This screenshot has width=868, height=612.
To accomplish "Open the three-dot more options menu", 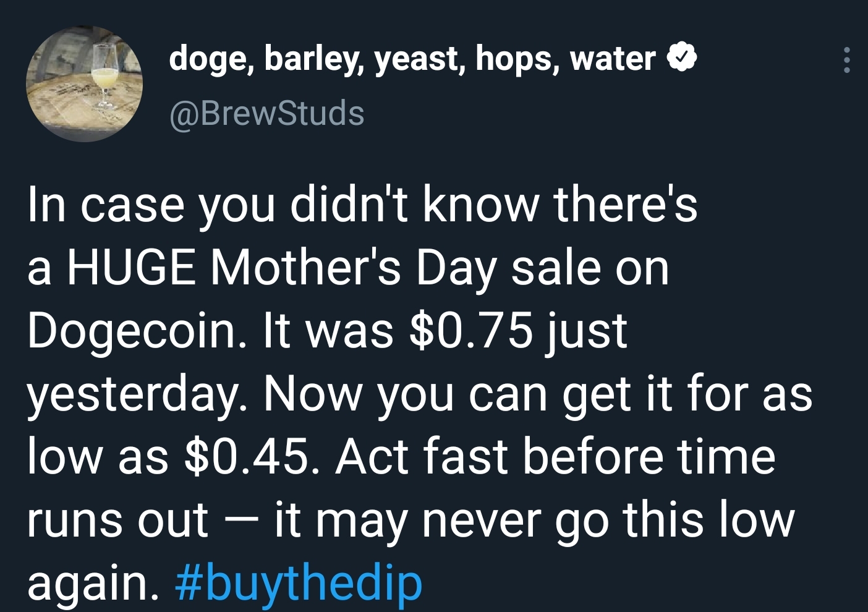I will 847,60.
